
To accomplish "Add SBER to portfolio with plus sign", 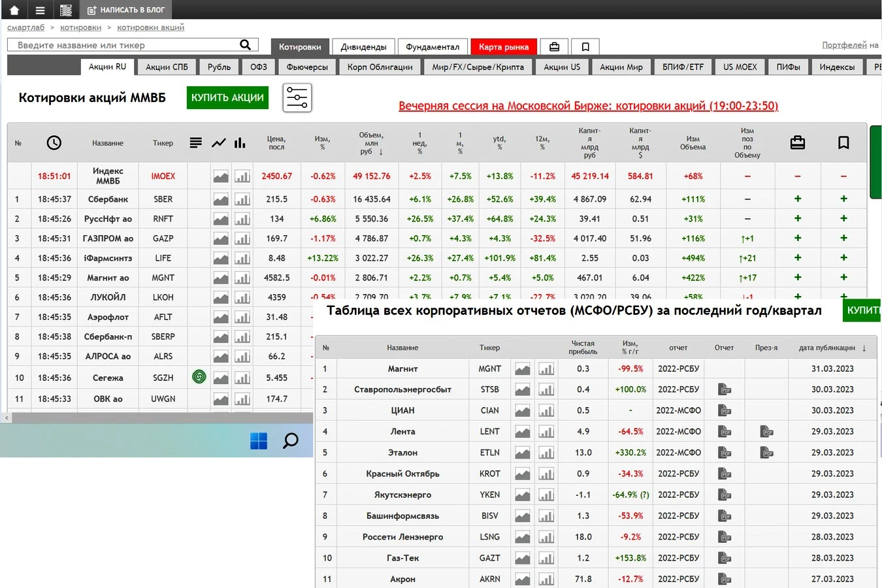I will tap(798, 199).
